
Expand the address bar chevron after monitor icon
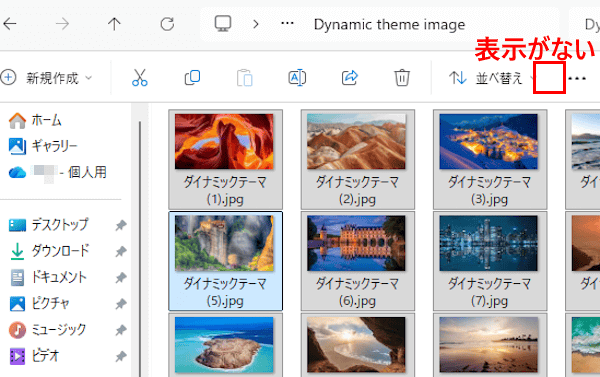pos(256,24)
